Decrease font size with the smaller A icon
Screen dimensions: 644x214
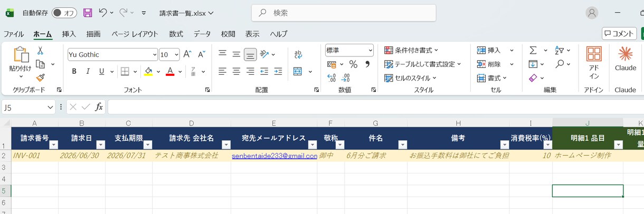pos(201,54)
